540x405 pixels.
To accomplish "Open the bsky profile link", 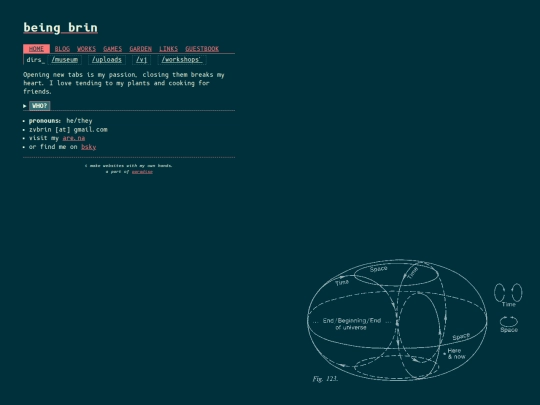I will coord(89,147).
